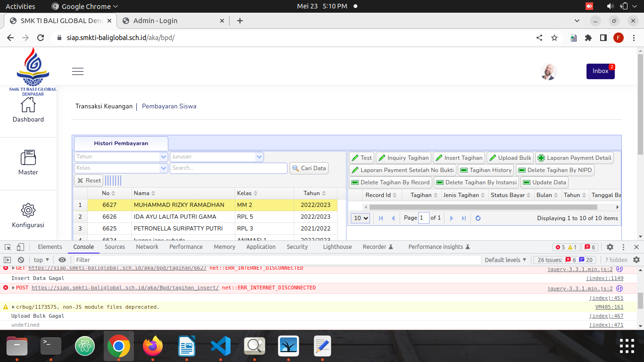Image resolution: width=644 pixels, height=362 pixels.
Task: Open DevTools settings gear
Action: click(610, 247)
